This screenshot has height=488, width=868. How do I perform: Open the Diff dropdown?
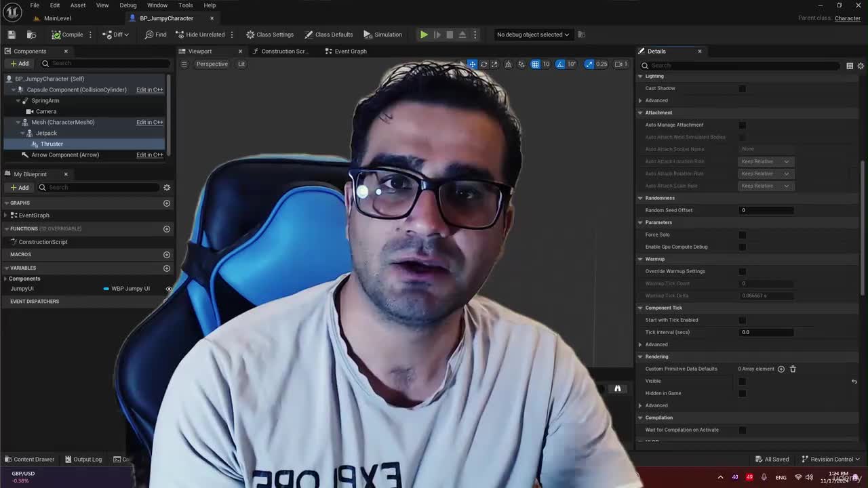pyautogui.click(x=115, y=35)
